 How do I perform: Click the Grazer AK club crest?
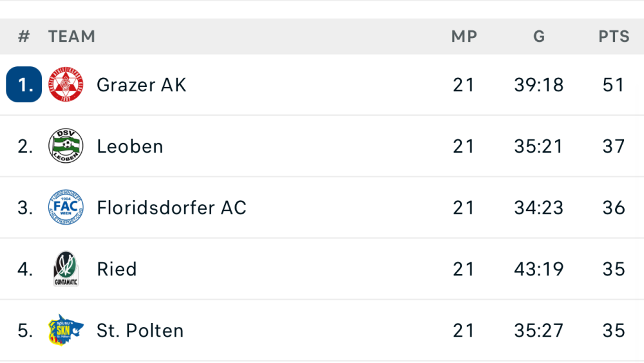(x=66, y=85)
